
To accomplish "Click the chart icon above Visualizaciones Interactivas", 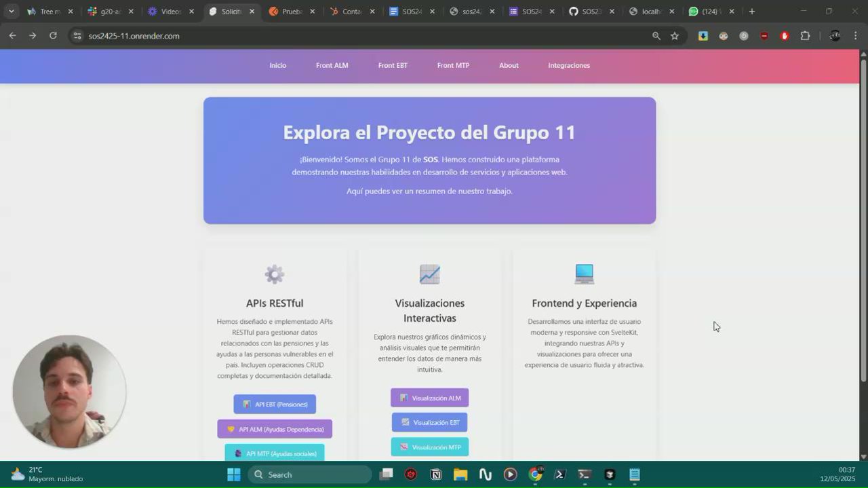I will (429, 274).
